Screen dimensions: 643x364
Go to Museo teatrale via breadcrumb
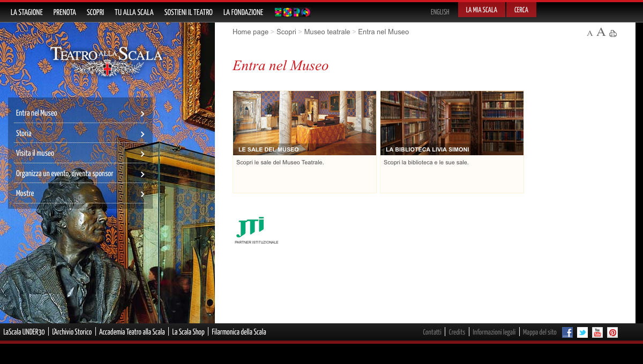[327, 32]
